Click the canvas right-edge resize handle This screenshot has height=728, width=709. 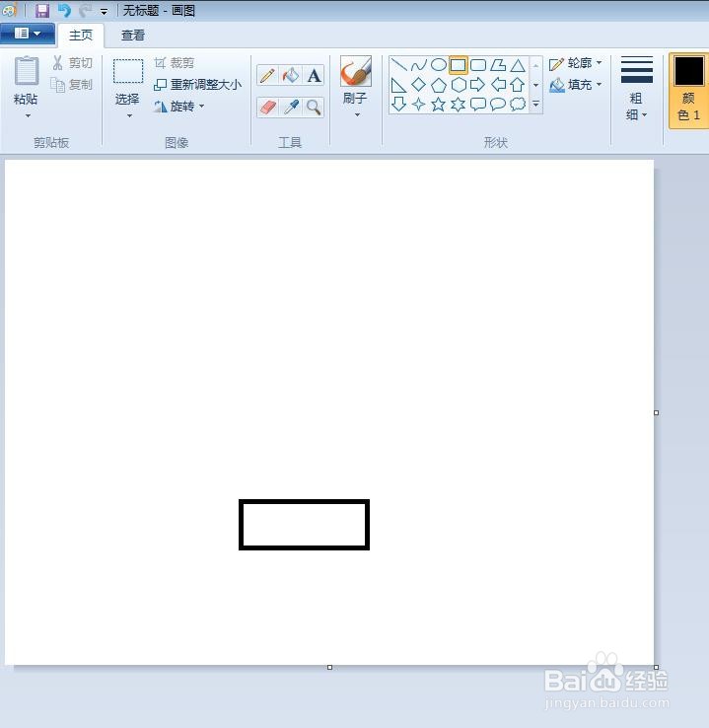click(x=656, y=412)
